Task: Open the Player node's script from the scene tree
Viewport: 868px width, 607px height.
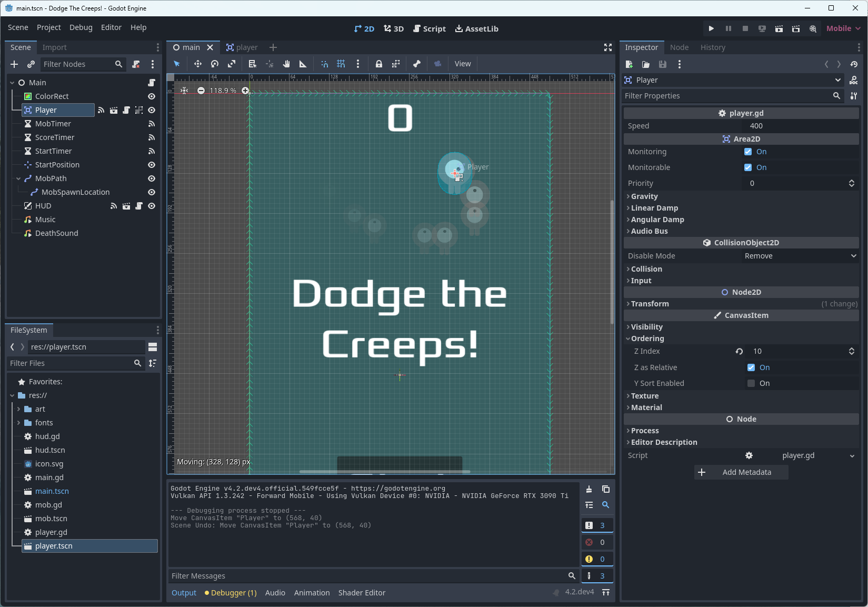Action: (126, 110)
